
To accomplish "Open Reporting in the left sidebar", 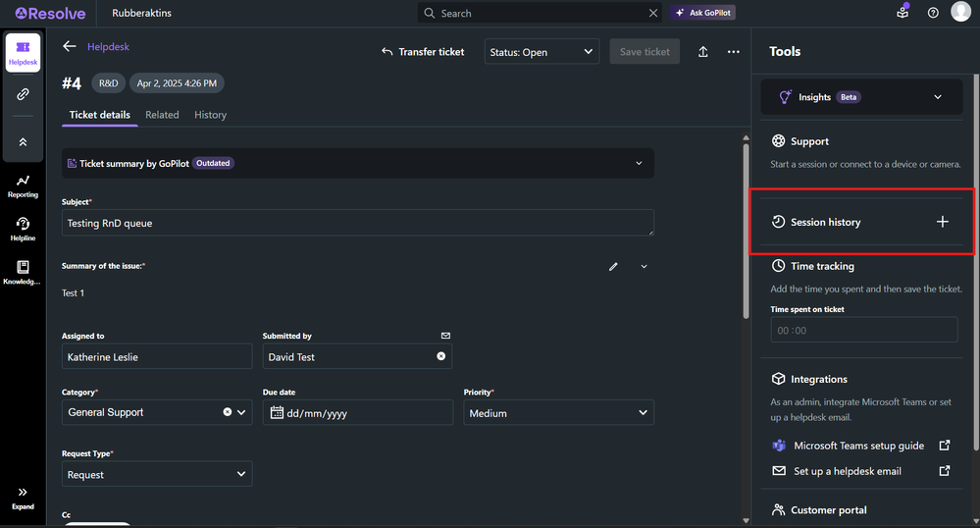I will point(23,185).
